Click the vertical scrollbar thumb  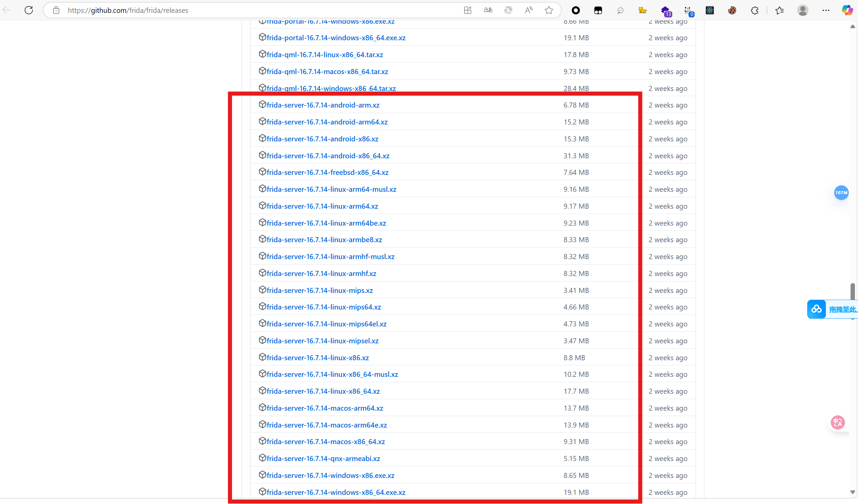853,292
